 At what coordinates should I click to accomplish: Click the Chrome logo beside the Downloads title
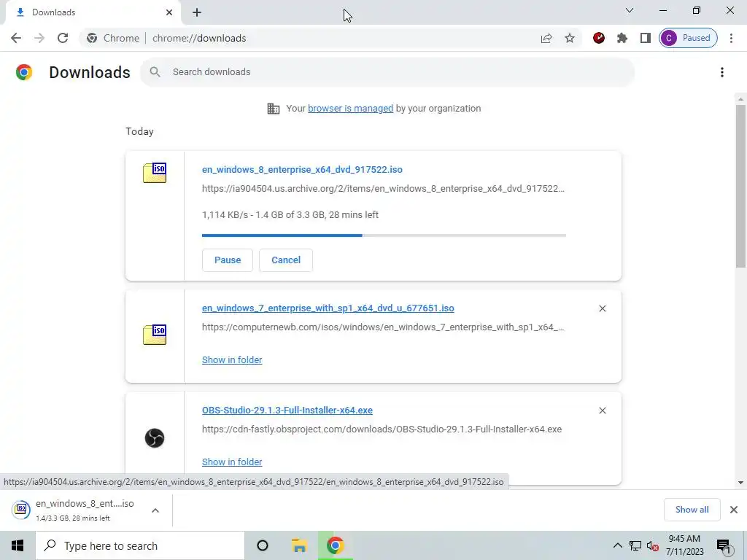24,72
